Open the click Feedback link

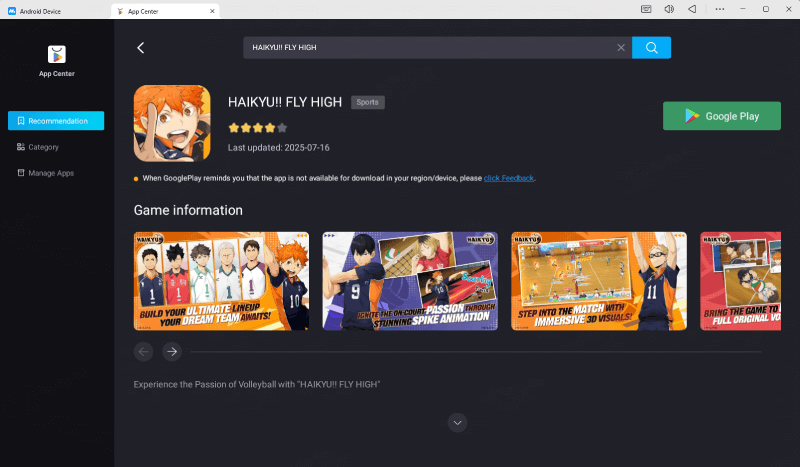[508, 178]
